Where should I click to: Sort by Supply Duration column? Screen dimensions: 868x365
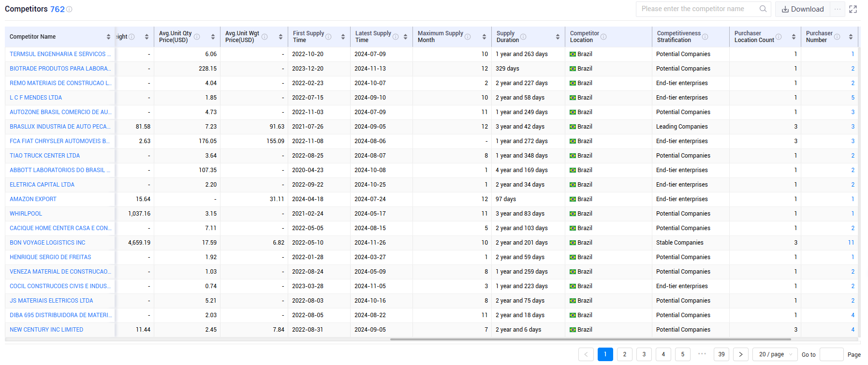558,37
